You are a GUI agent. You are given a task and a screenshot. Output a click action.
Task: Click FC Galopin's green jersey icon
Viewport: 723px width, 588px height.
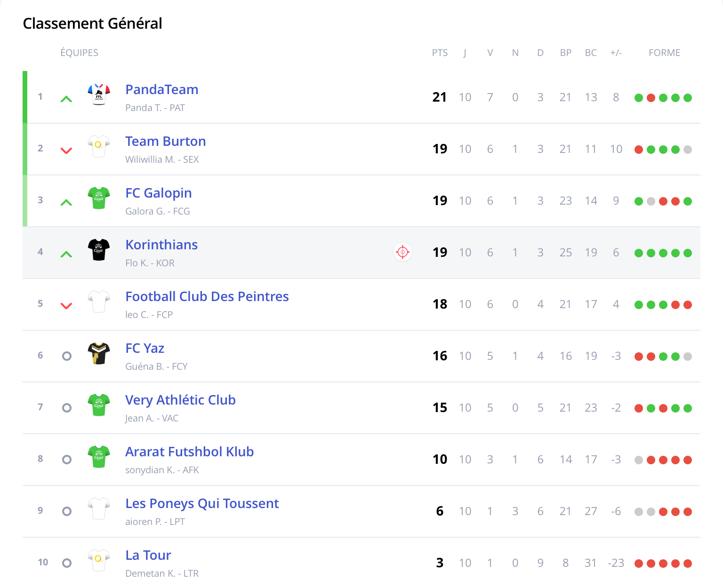[x=99, y=198]
